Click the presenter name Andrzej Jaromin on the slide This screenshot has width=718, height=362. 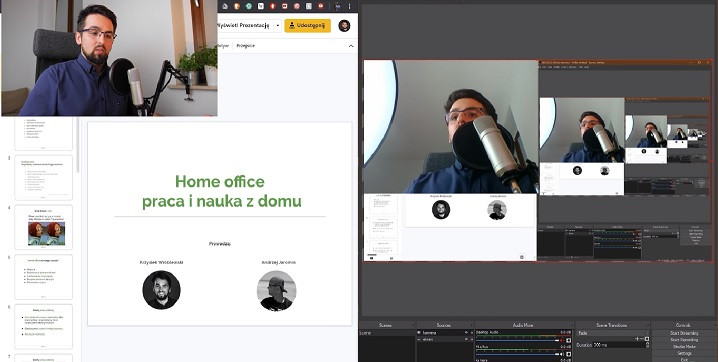tap(278, 263)
